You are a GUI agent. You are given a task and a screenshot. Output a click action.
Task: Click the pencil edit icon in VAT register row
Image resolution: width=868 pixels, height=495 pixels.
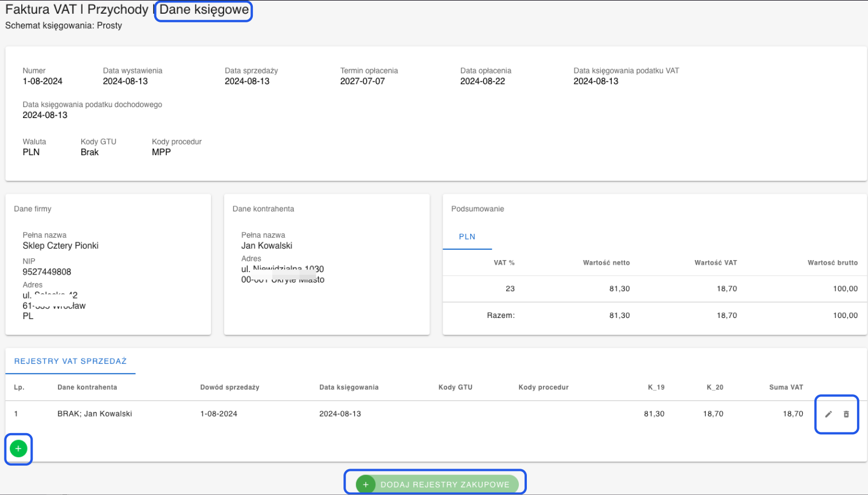828,414
